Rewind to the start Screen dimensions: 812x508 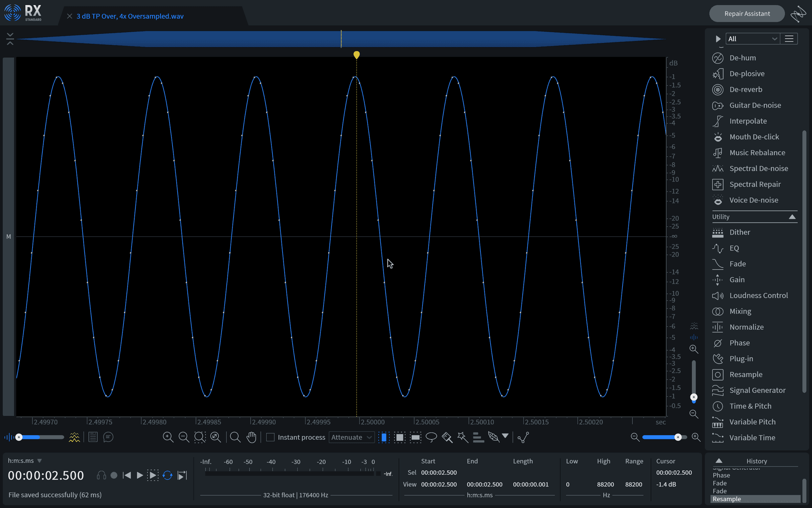[127, 475]
